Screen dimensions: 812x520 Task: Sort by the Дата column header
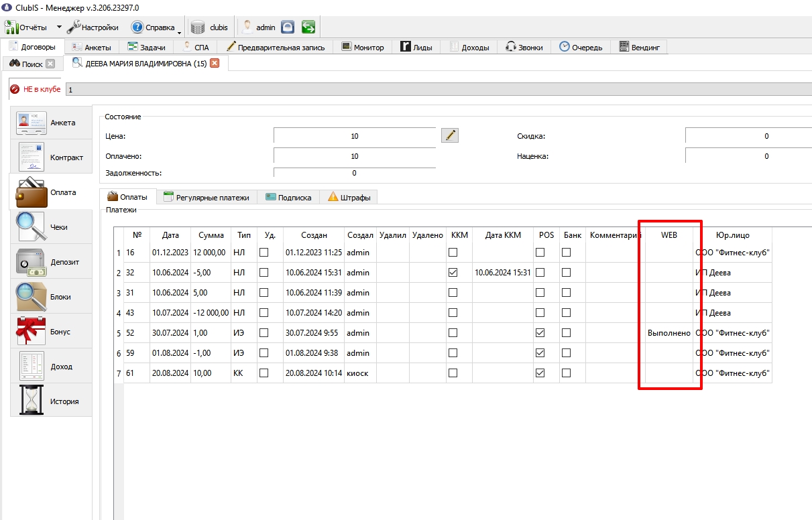point(170,235)
